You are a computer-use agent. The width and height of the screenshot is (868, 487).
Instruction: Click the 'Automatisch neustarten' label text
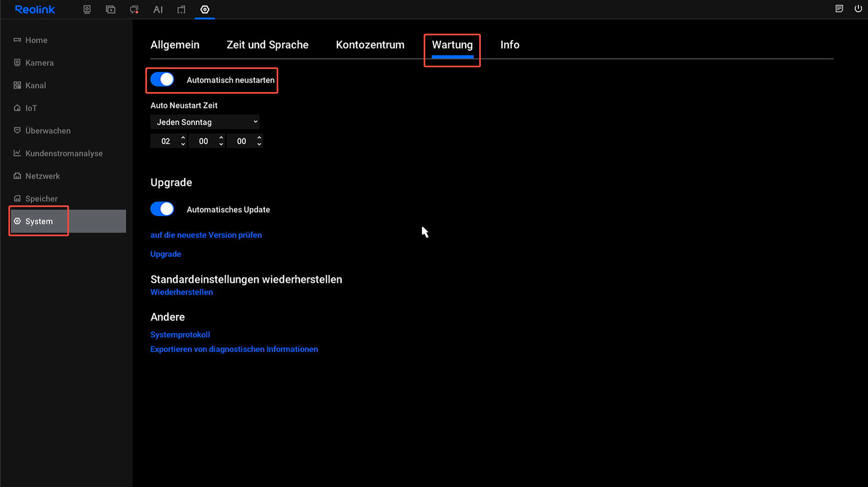231,80
